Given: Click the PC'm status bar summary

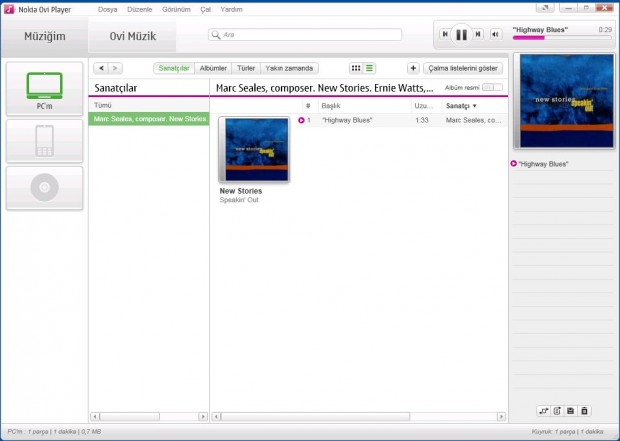Looking at the screenshot, I should pyautogui.click(x=54, y=432).
